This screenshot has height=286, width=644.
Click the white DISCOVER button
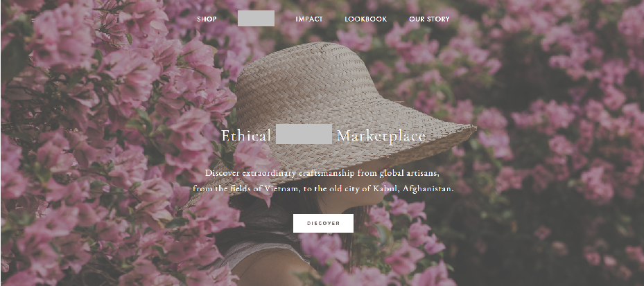click(x=323, y=223)
